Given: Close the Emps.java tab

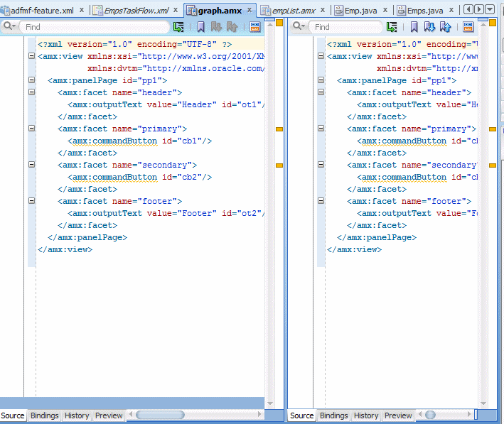Looking at the screenshot, I should point(451,10).
